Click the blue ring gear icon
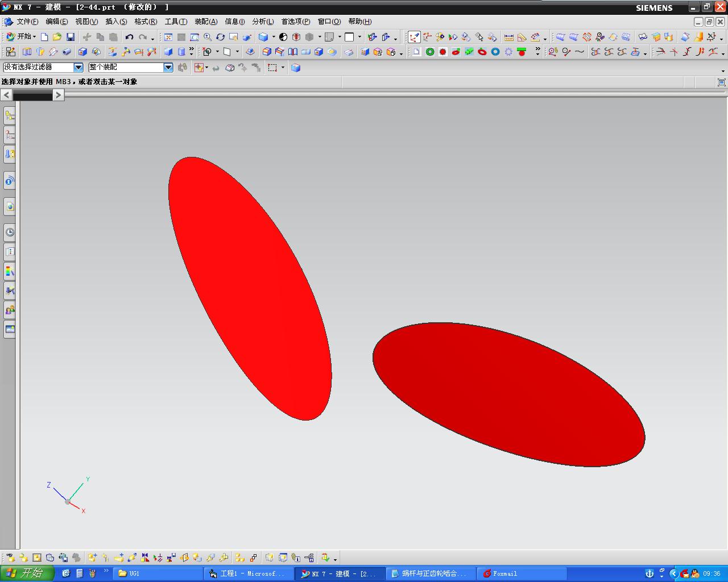 click(x=495, y=52)
